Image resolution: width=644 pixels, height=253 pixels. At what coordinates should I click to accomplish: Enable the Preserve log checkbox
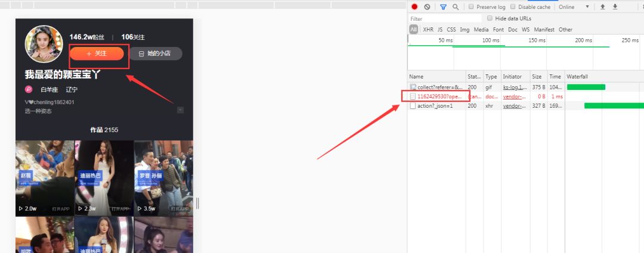[471, 7]
